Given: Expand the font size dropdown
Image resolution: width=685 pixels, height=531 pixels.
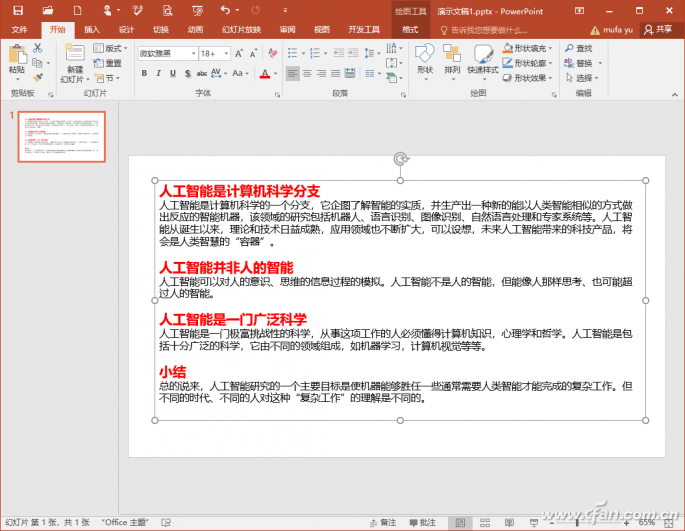Looking at the screenshot, I should coord(226,53).
